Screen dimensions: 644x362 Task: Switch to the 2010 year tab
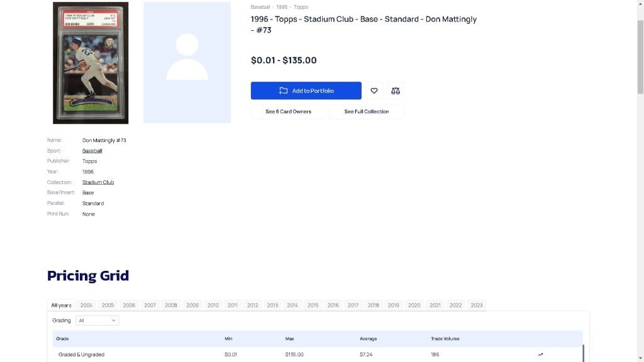[213, 305]
